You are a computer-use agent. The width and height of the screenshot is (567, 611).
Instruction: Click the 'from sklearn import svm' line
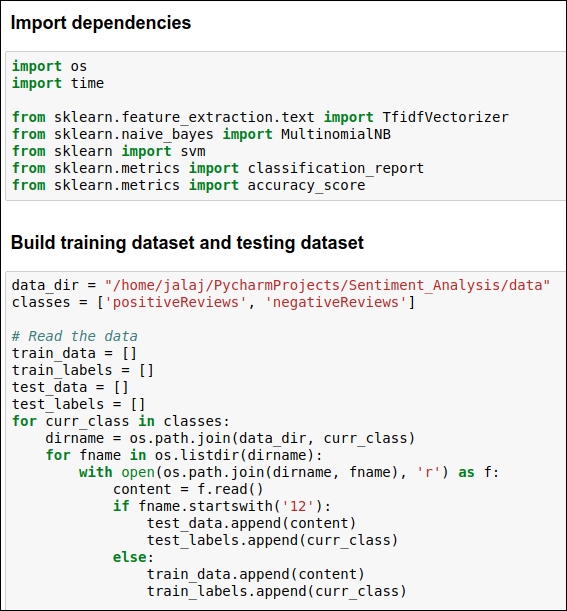(109, 151)
